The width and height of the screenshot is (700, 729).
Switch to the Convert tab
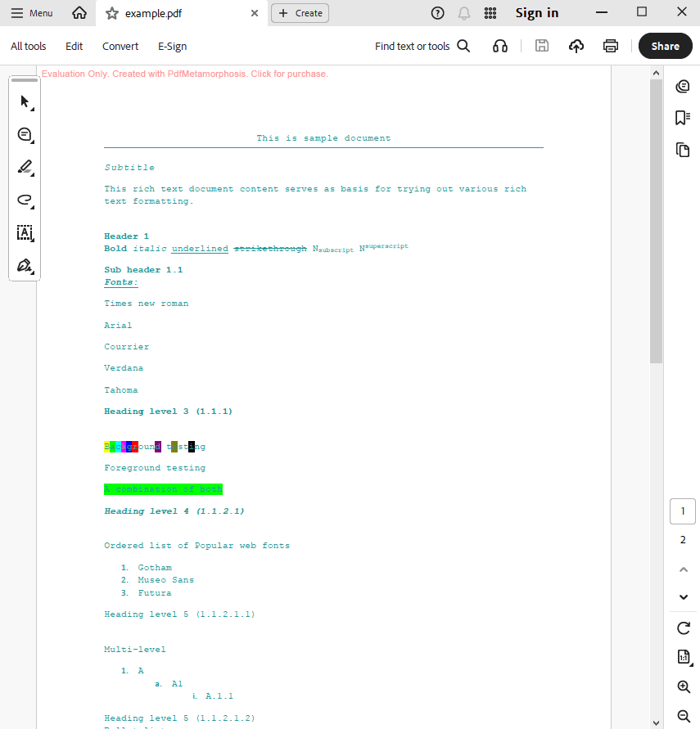click(x=120, y=46)
